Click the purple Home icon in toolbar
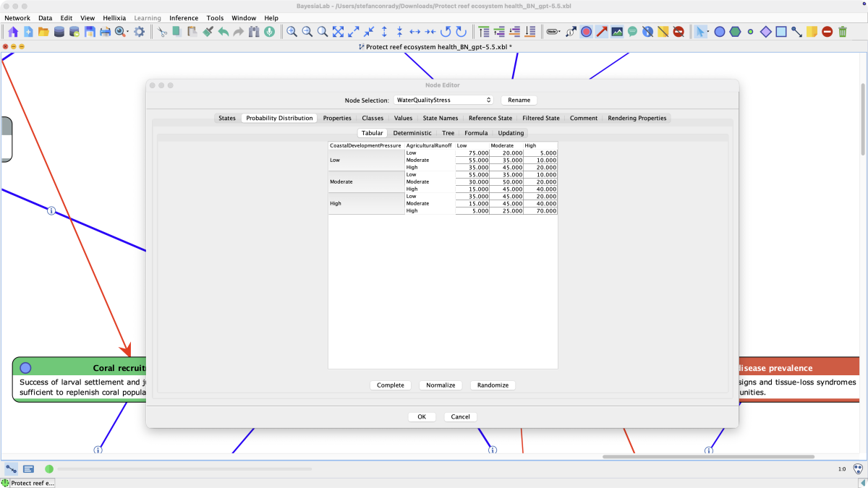868x488 pixels. pos(13,32)
